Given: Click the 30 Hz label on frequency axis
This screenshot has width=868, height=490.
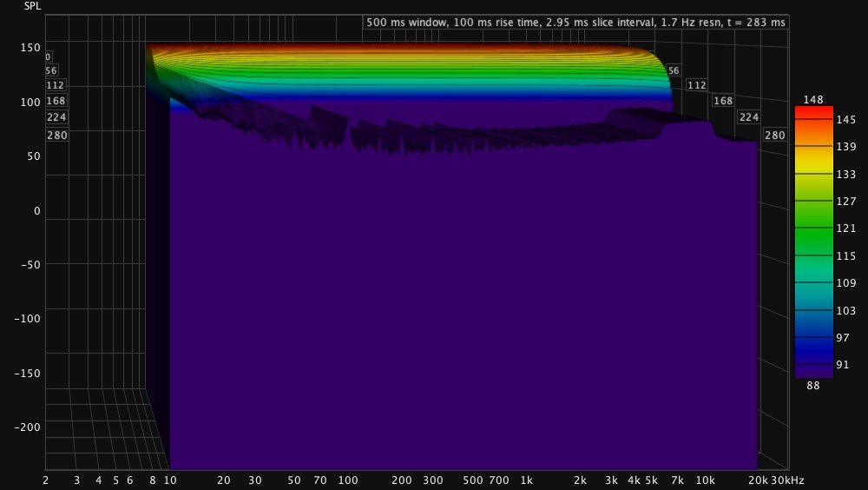Looking at the screenshot, I should point(254,480).
